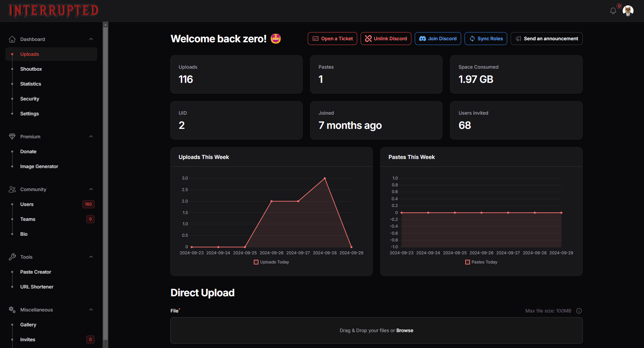The width and height of the screenshot is (644, 348).
Task: Click the Max file size: 100MB text
Action: 548,311
